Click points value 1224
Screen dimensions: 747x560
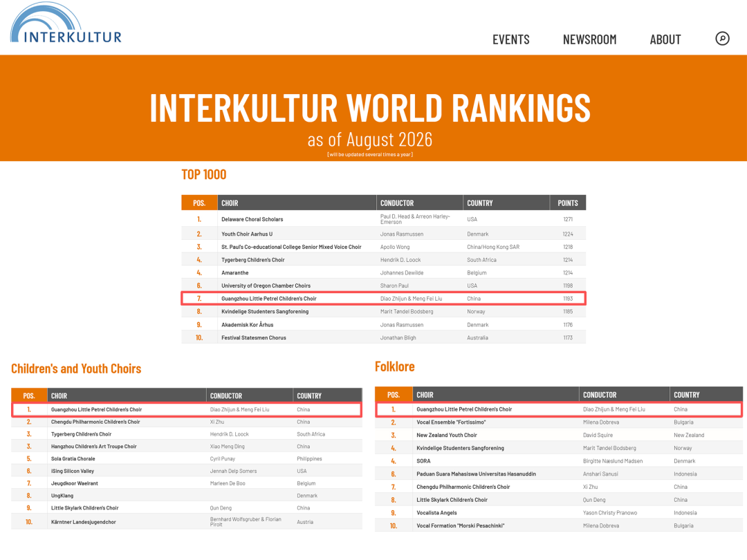coord(568,234)
